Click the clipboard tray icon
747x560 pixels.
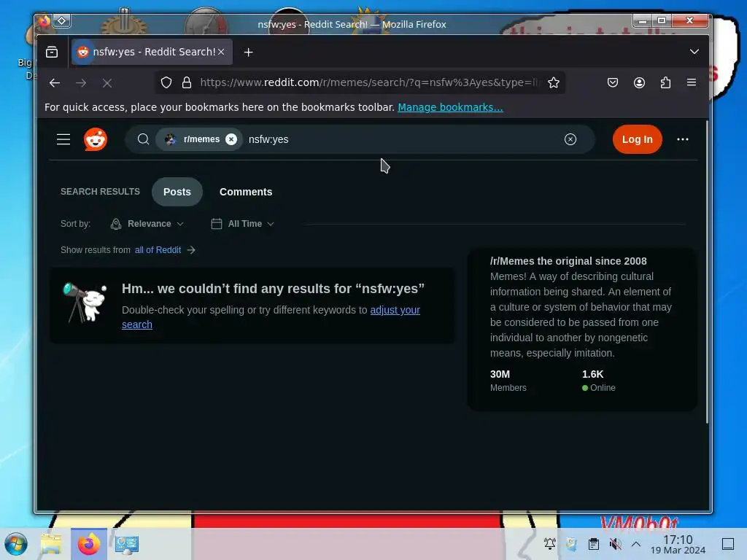[x=594, y=543]
